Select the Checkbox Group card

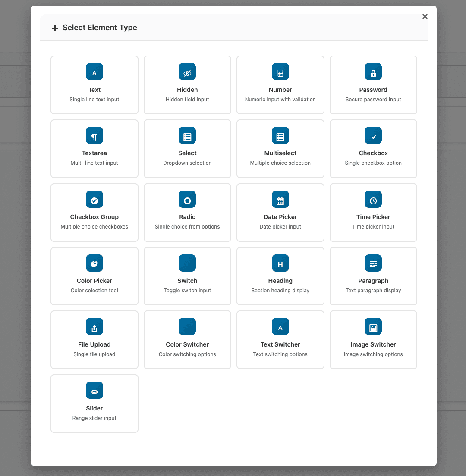click(94, 213)
